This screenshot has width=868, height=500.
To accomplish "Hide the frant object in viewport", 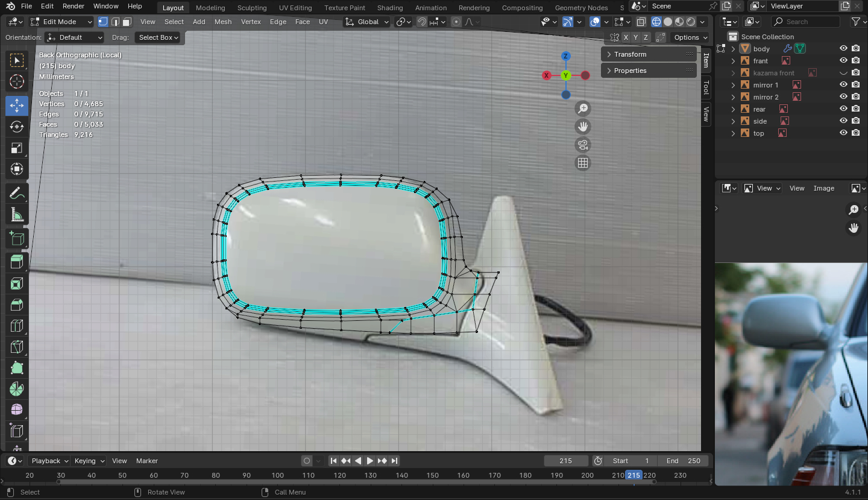I will (x=843, y=61).
